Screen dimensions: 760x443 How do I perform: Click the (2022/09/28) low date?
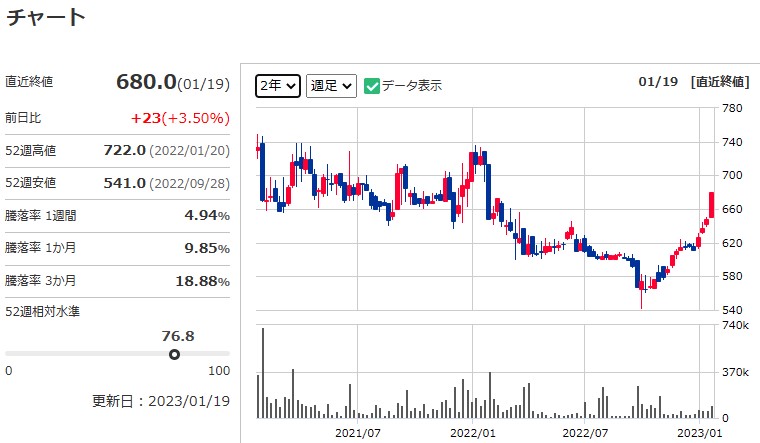(189, 184)
